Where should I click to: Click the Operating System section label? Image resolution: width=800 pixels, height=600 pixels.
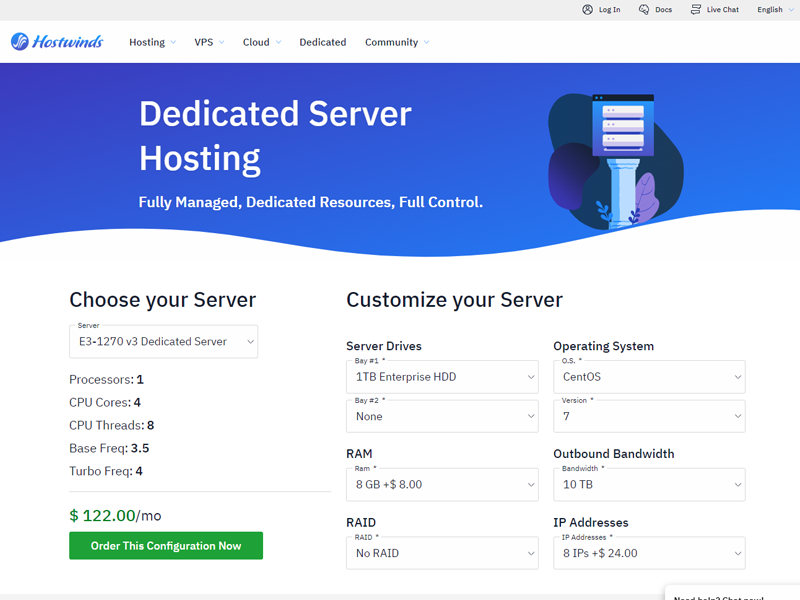[604, 346]
